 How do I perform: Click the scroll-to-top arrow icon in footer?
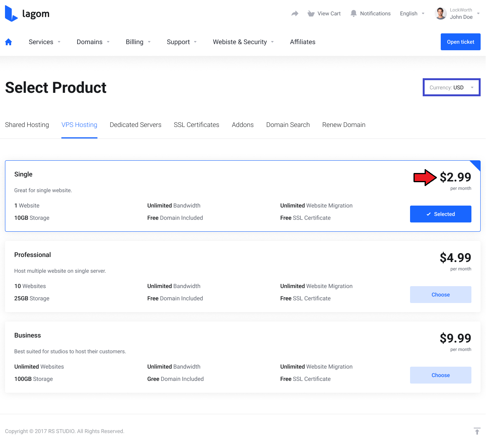coord(477,431)
